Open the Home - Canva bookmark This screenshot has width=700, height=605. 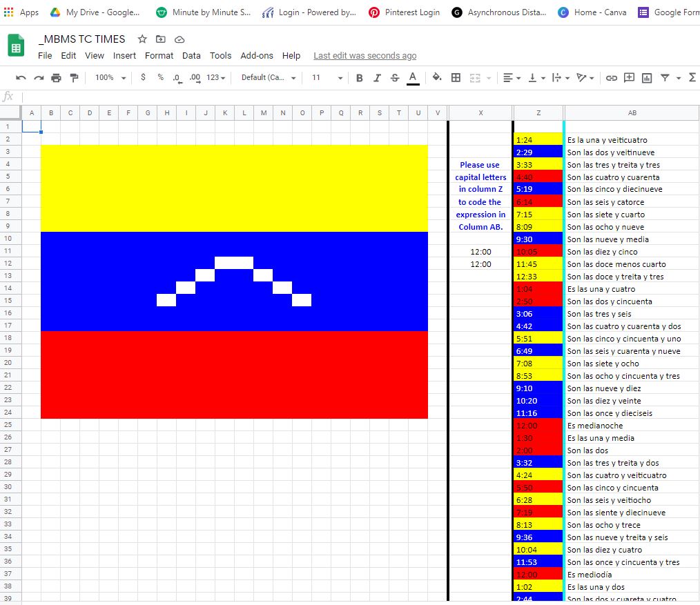tap(592, 12)
